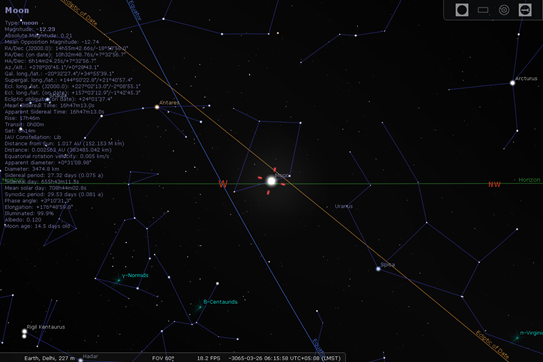Click the red W cardinal point marker
Screen dimensions: 543x362
click(223, 184)
